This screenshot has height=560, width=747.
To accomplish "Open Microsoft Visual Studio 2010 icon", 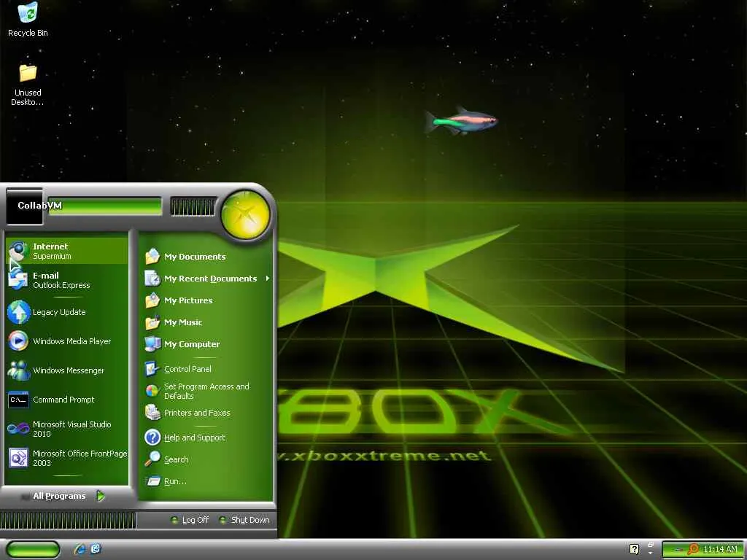I will (18, 429).
